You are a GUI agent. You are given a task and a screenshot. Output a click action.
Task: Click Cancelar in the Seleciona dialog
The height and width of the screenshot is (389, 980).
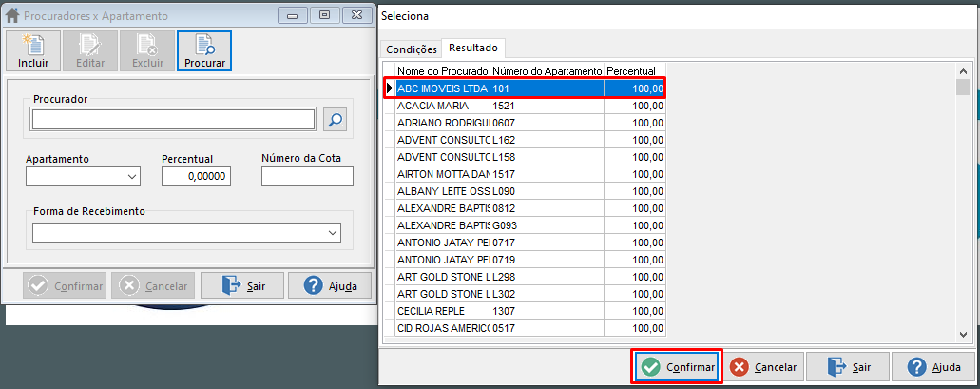click(763, 367)
